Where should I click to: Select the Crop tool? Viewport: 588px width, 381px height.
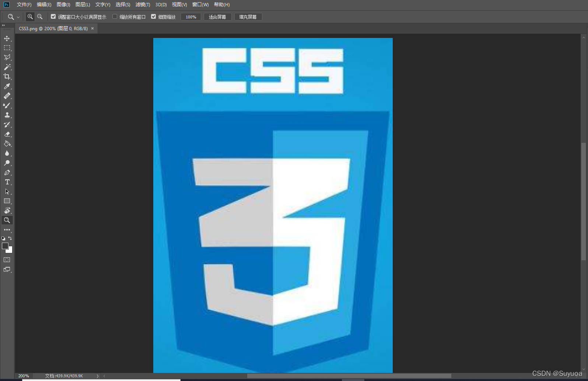click(x=7, y=77)
